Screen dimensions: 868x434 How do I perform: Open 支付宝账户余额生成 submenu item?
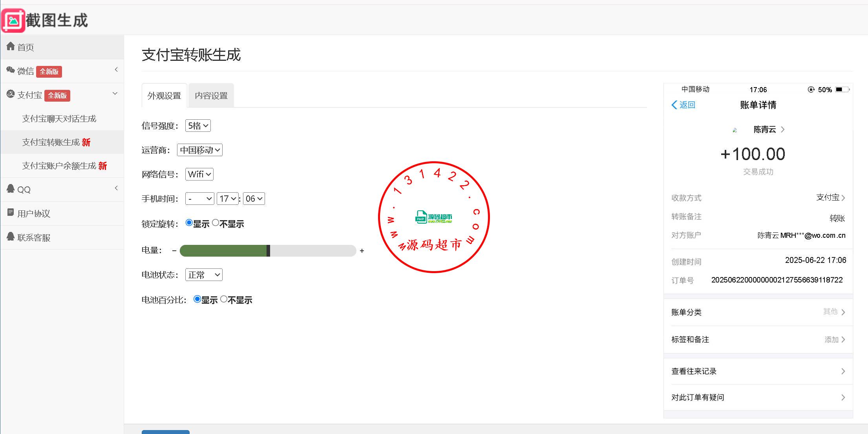(62, 166)
